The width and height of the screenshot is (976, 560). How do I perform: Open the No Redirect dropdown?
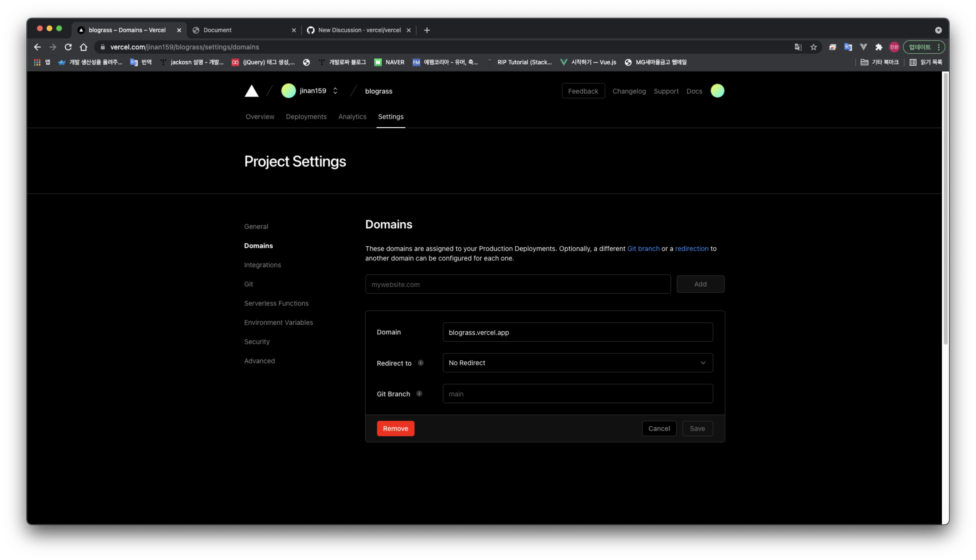[x=577, y=363]
